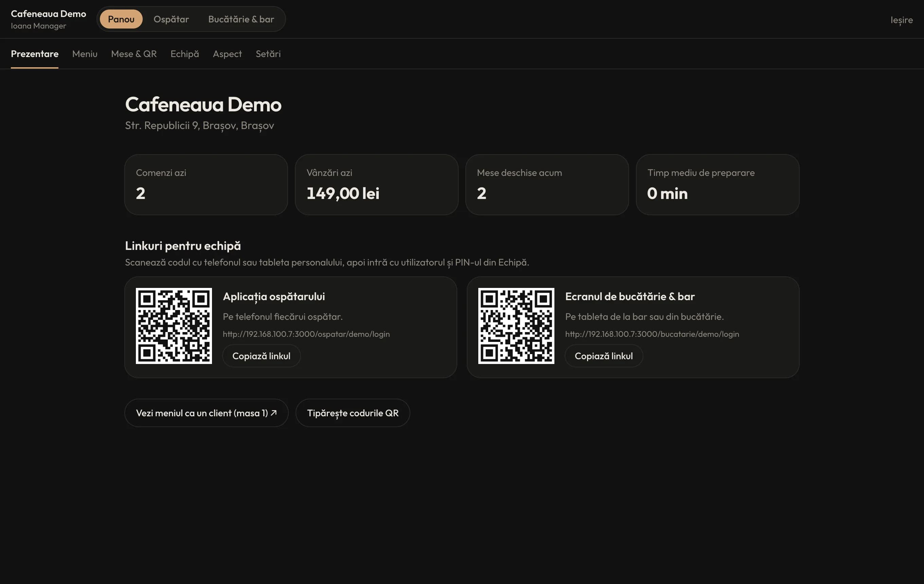
Task: Click the Cafeneaua Demo header brand name
Action: pos(48,14)
